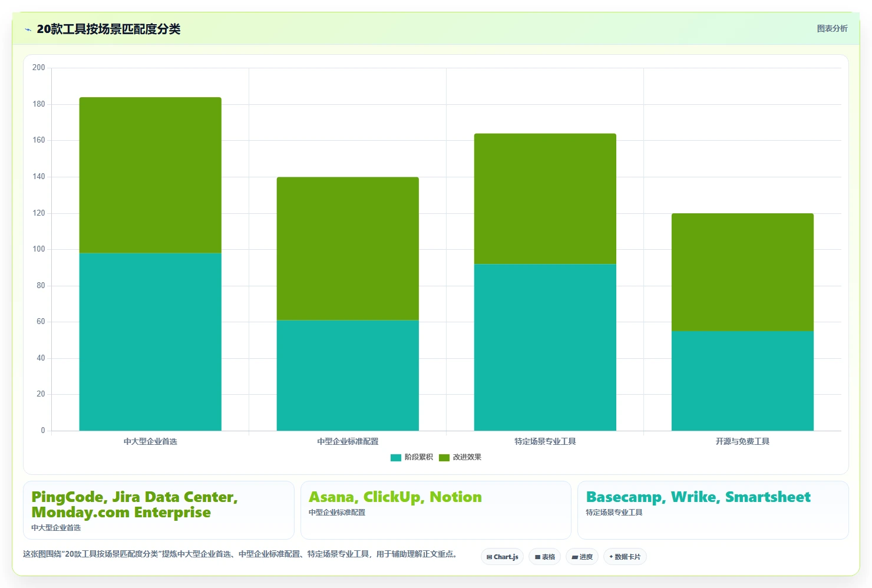Click the chart icon beside the title
Image resolution: width=872 pixels, height=588 pixels.
28,29
